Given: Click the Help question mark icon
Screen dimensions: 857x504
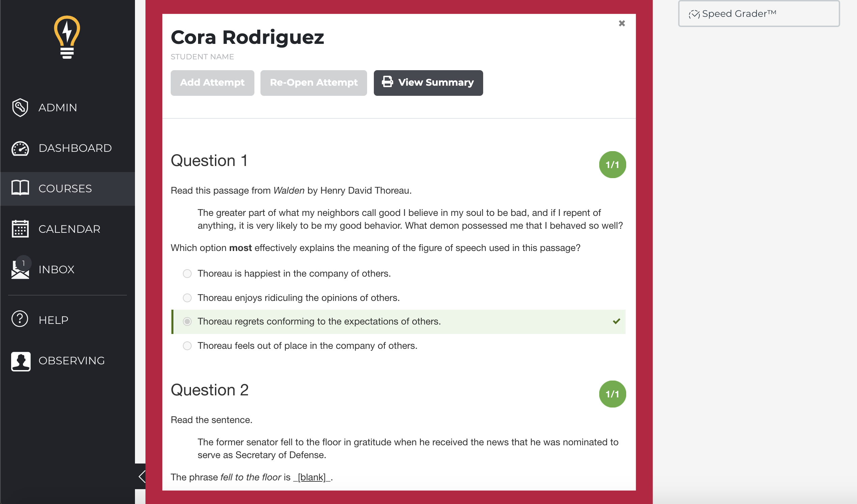Looking at the screenshot, I should [20, 319].
